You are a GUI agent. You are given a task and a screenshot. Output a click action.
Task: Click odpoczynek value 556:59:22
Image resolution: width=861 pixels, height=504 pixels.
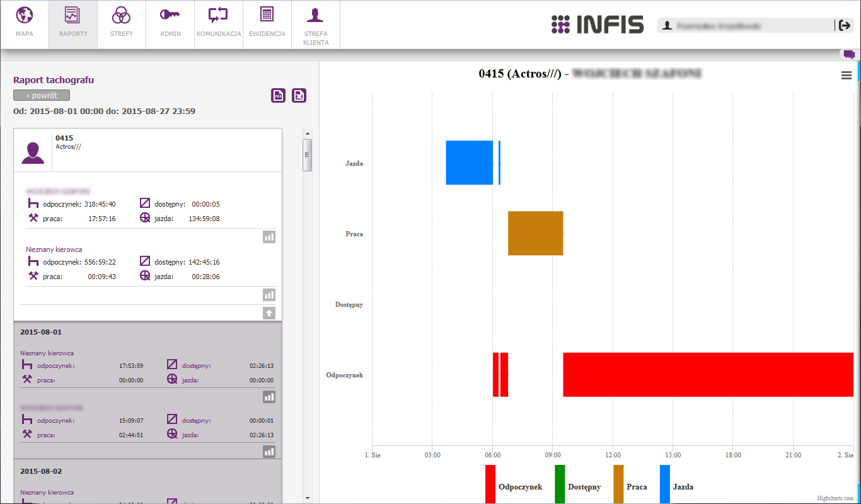tap(100, 262)
